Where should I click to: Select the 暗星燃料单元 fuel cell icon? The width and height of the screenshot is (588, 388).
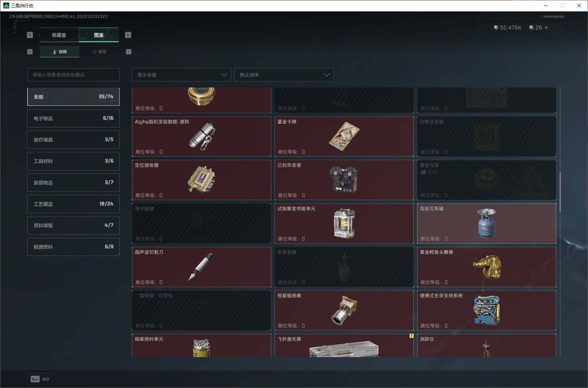(202, 348)
